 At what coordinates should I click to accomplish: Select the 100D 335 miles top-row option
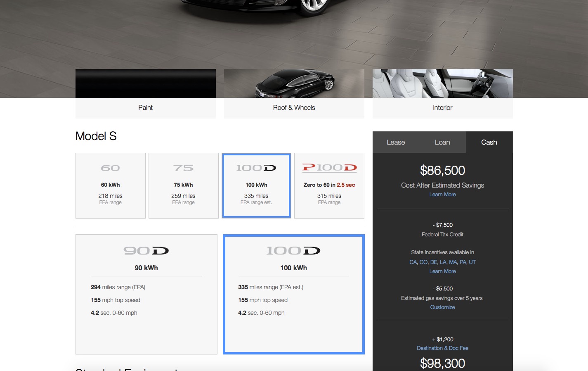tap(256, 185)
